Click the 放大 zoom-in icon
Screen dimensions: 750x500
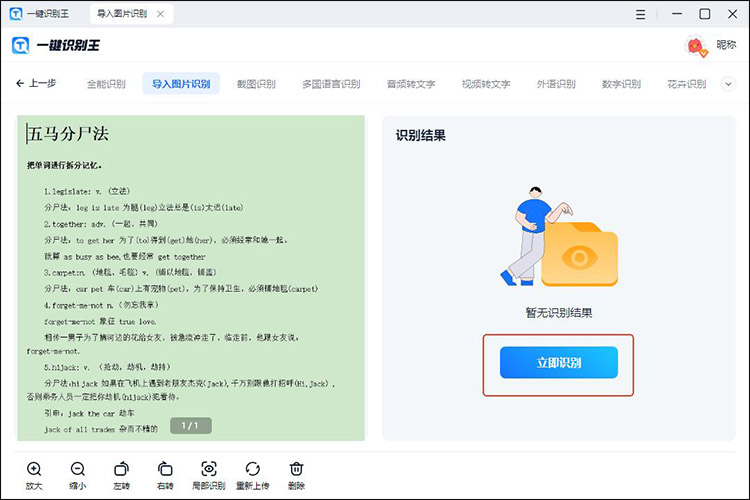pyautogui.click(x=34, y=469)
